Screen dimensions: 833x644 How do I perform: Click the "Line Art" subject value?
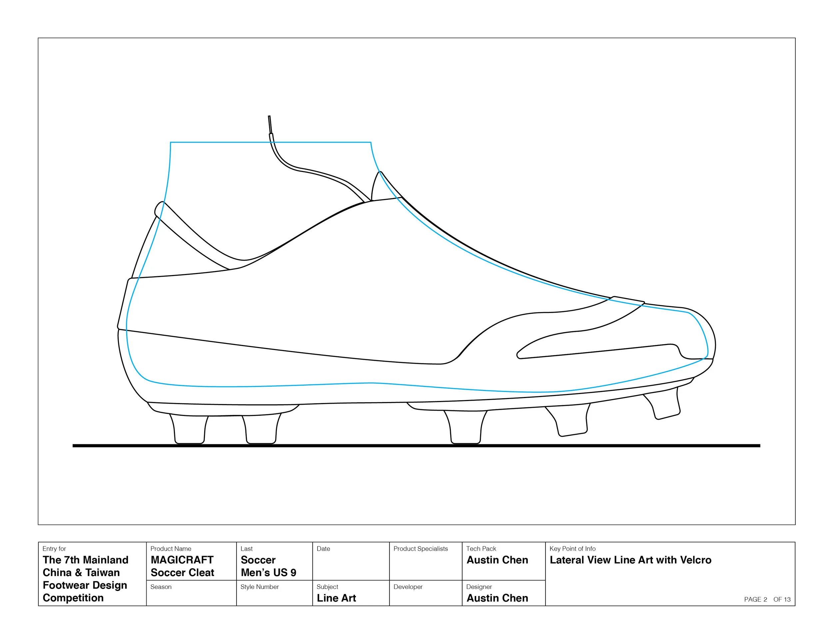coord(336,598)
